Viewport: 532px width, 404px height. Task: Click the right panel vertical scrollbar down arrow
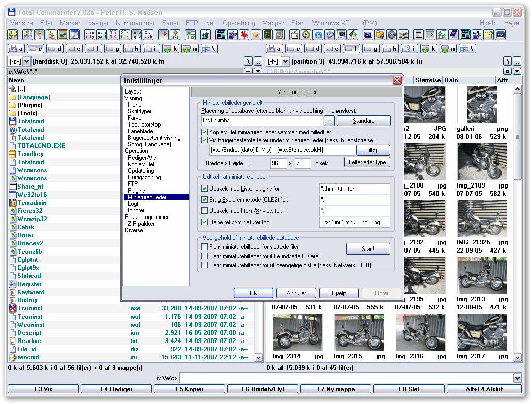517,357
